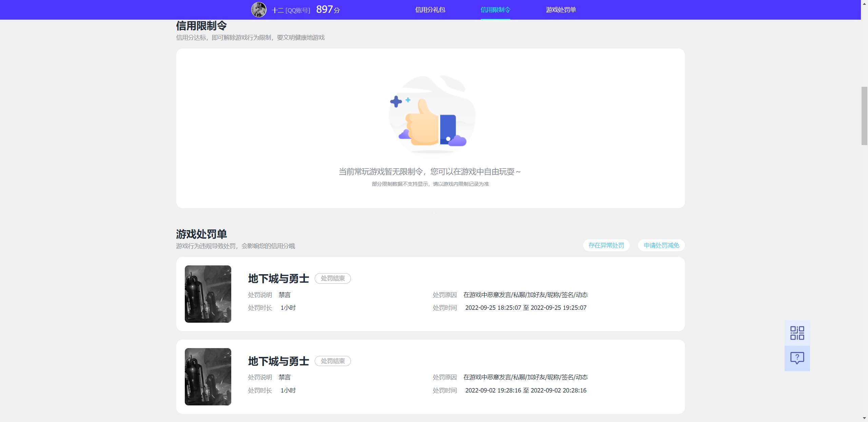Click the 存在异常处罚 button
Image resolution: width=868 pixels, height=422 pixels.
click(606, 245)
